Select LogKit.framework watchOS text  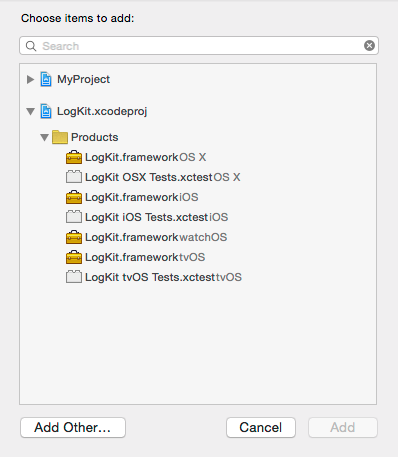pyautogui.click(x=156, y=237)
